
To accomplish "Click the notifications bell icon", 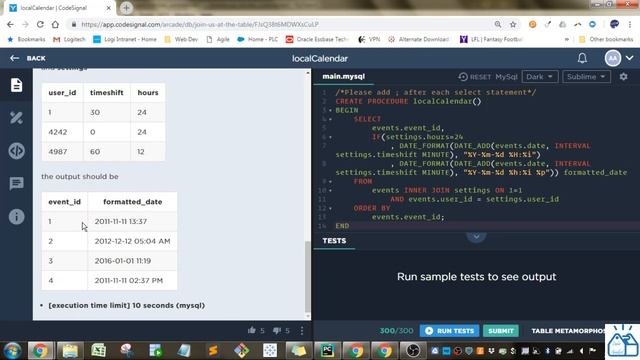I will (x=582, y=58).
